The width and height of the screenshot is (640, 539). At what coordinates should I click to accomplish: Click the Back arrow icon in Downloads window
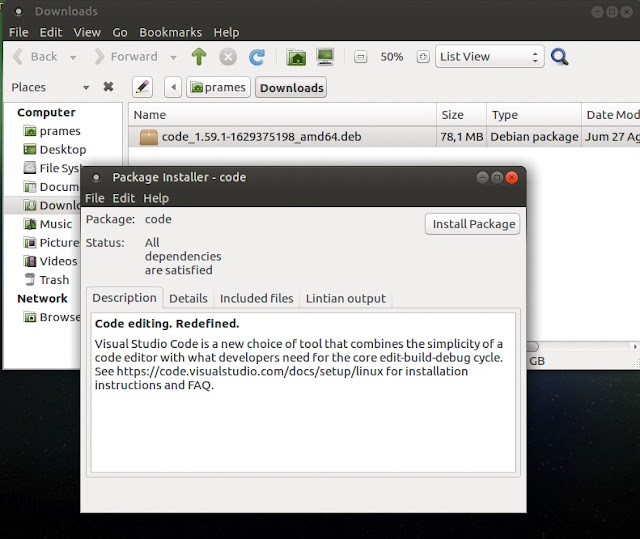coord(18,57)
